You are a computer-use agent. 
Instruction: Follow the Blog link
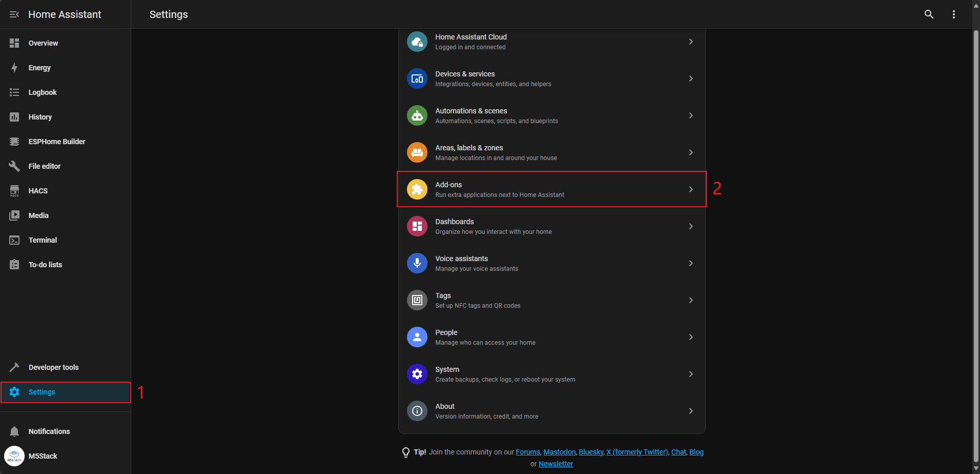[x=697, y=452]
